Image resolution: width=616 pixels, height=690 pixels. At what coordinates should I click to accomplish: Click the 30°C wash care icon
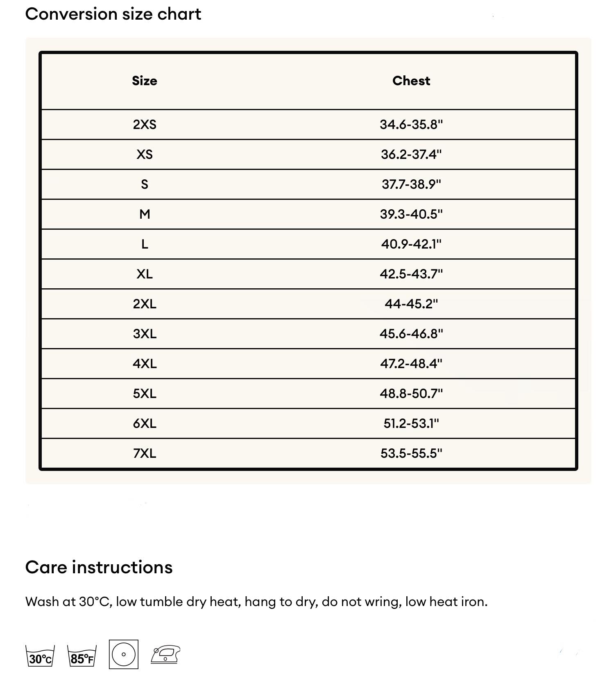coord(40,656)
